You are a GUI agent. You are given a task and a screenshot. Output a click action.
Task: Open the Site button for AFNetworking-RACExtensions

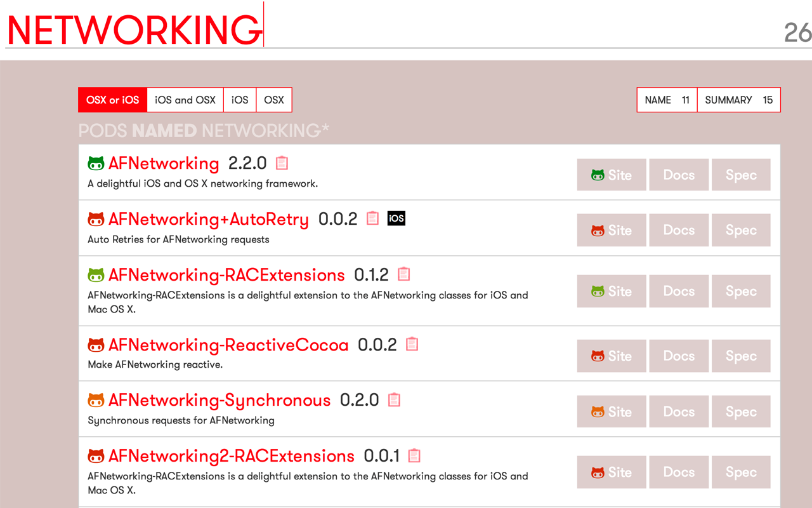pos(612,291)
